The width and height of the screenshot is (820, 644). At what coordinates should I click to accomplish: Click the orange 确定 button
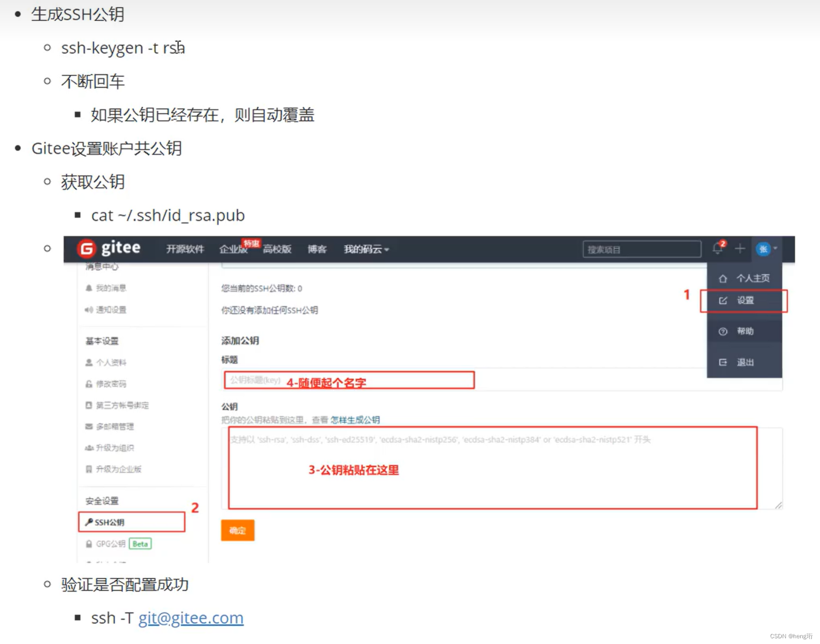point(237,530)
